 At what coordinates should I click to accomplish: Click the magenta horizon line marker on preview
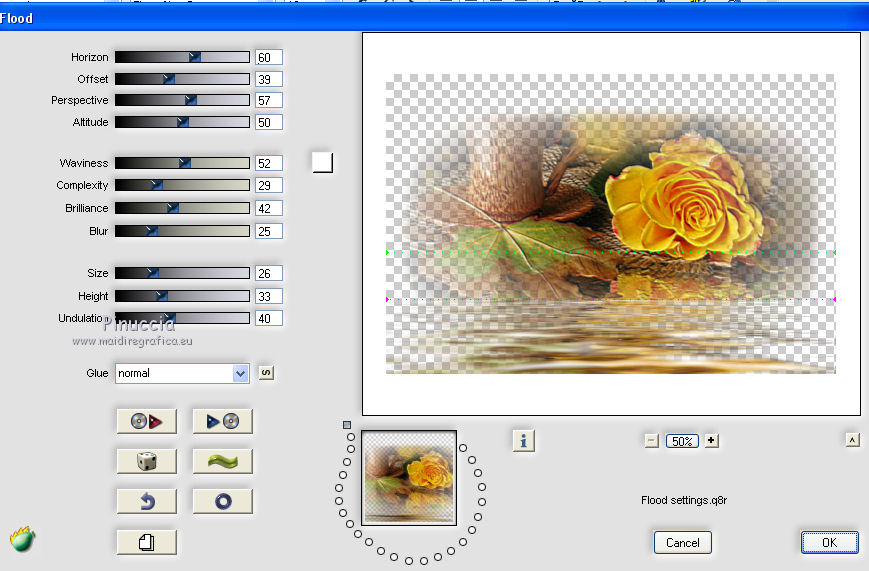(x=611, y=299)
